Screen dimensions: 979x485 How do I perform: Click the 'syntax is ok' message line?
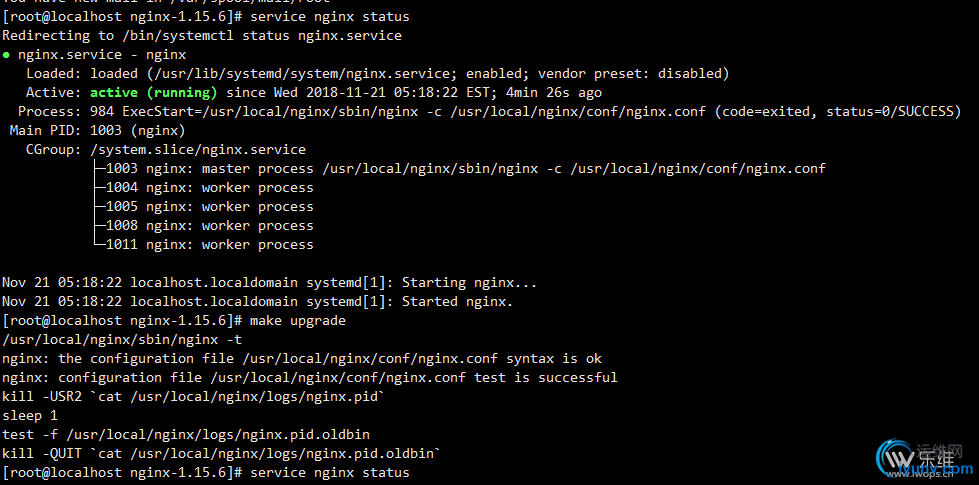pos(302,359)
